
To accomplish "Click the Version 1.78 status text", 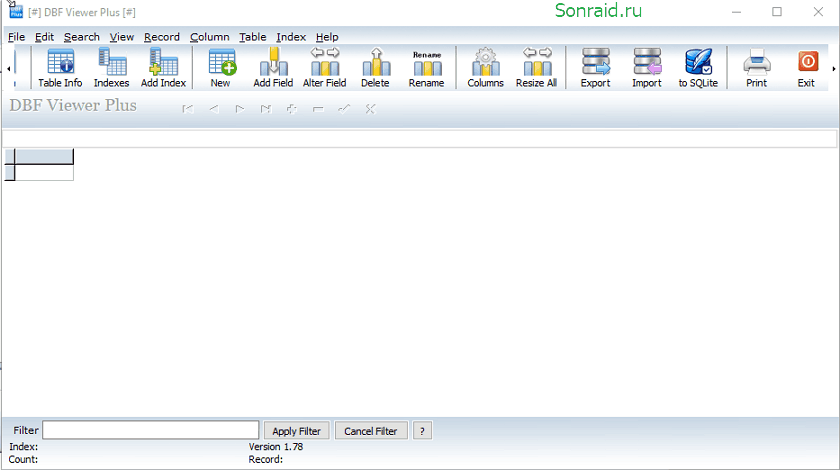I will pos(276,446).
